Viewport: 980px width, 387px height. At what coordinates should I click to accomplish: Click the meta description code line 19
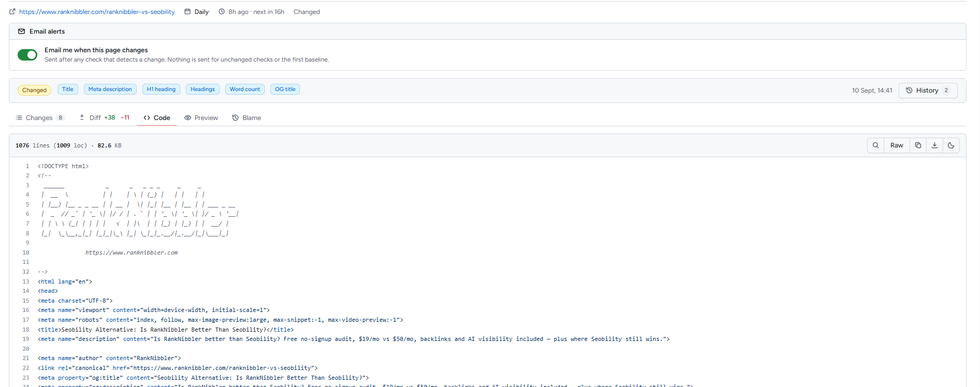click(354, 339)
